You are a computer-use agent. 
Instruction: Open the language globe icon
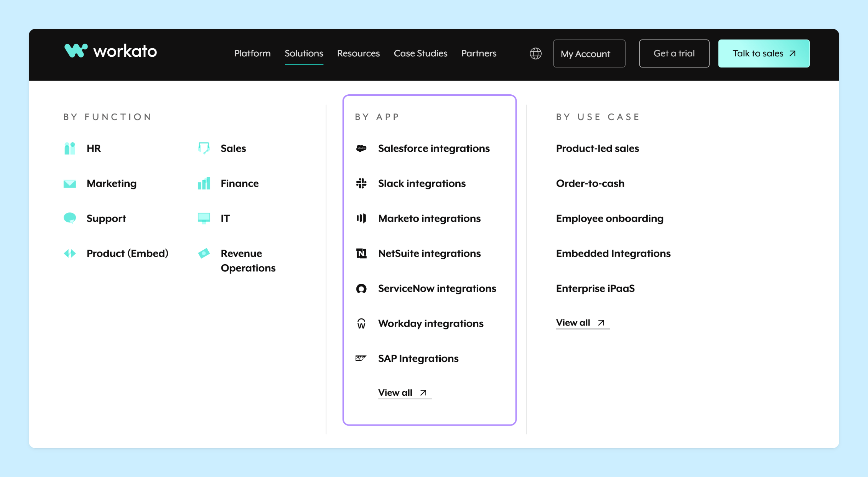(x=535, y=54)
